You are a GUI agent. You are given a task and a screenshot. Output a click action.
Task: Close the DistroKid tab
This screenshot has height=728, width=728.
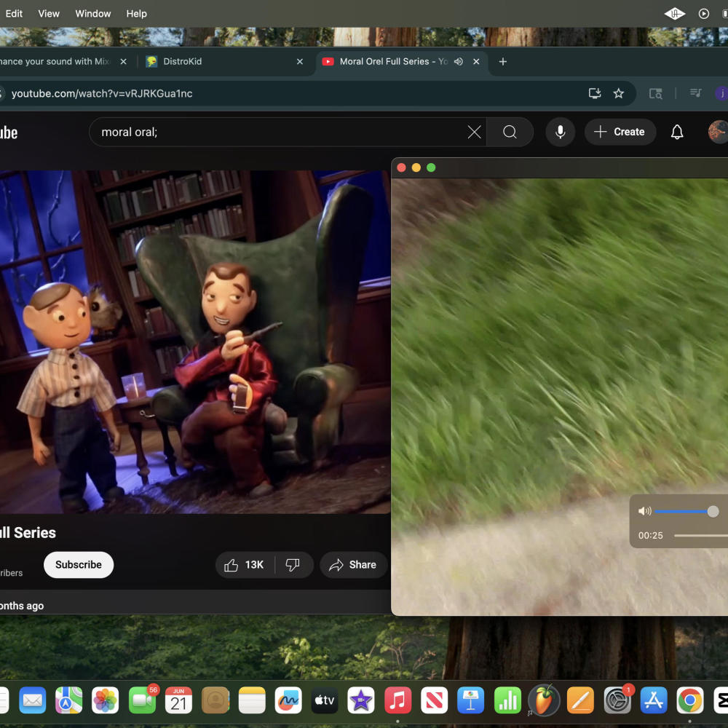300,61
